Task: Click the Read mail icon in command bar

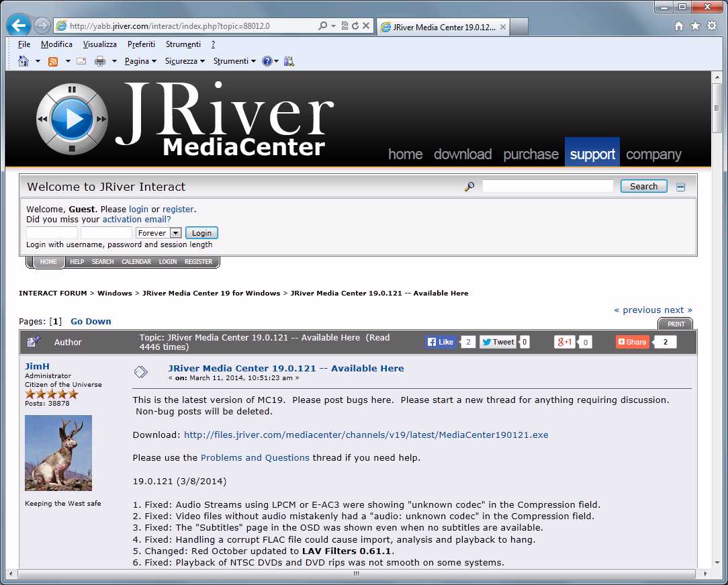Action: pyautogui.click(x=81, y=61)
